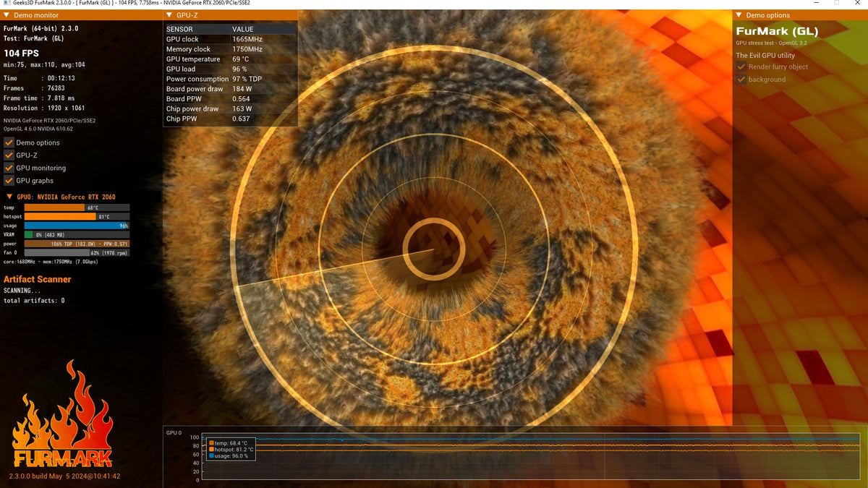Click the Resolution 1920 x 1061 line
The height and width of the screenshot is (488, 868).
44,108
